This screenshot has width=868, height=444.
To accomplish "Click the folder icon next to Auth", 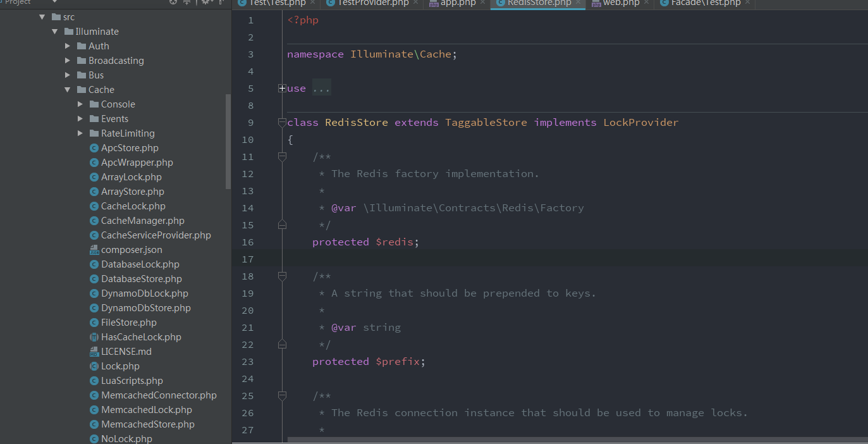I will (82, 46).
